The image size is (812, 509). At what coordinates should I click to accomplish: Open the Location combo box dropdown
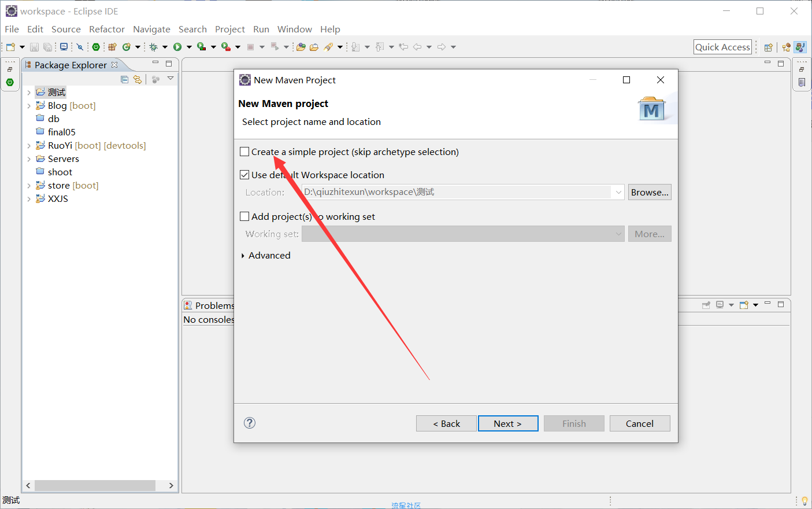pyautogui.click(x=618, y=192)
